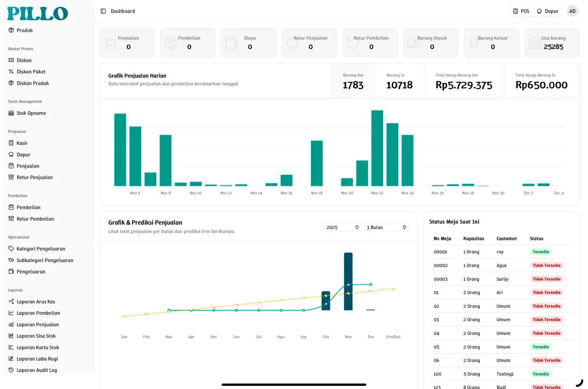Click the Stok Opname icon
Viewport: 588px width, 389px height.
(x=11, y=113)
